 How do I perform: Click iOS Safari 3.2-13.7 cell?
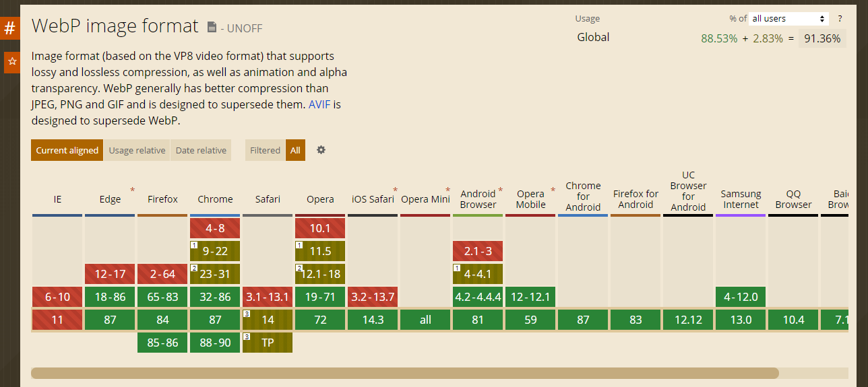coord(373,297)
